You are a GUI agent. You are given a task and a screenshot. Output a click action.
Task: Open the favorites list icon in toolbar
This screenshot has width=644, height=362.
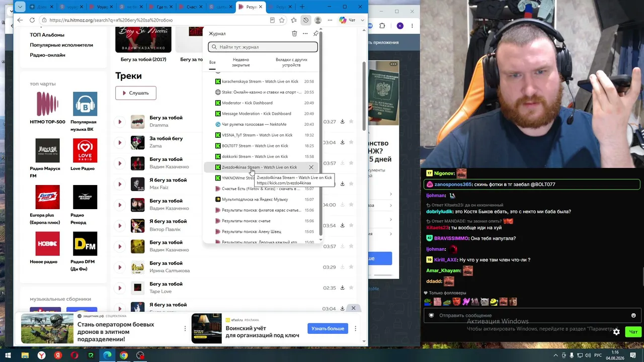tap(293, 20)
